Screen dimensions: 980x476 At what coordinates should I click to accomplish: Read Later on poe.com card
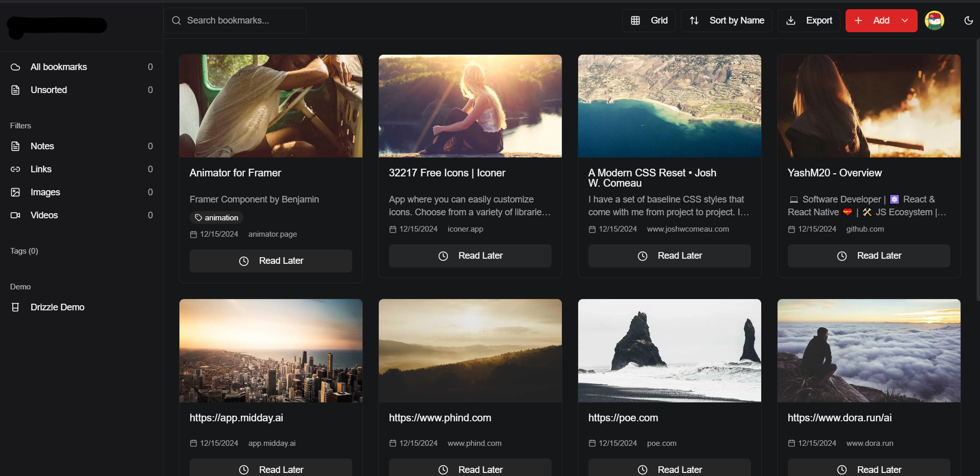[670, 468]
